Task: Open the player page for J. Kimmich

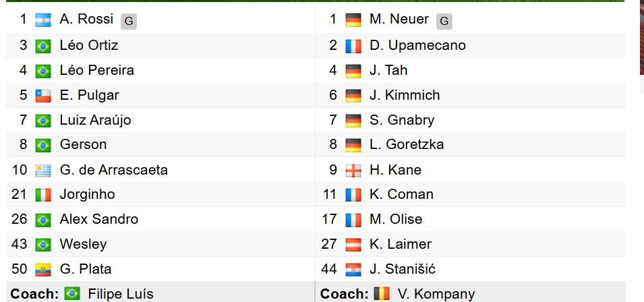Action: 405,95
